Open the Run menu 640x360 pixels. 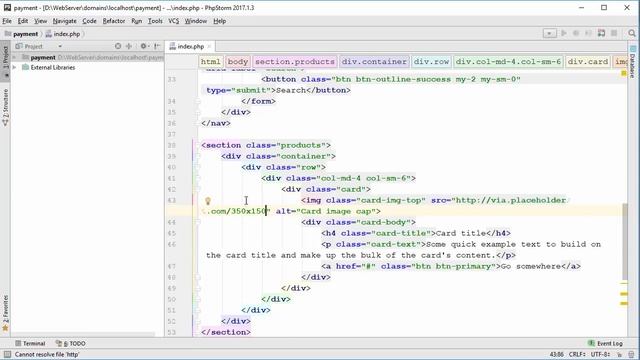(136, 21)
